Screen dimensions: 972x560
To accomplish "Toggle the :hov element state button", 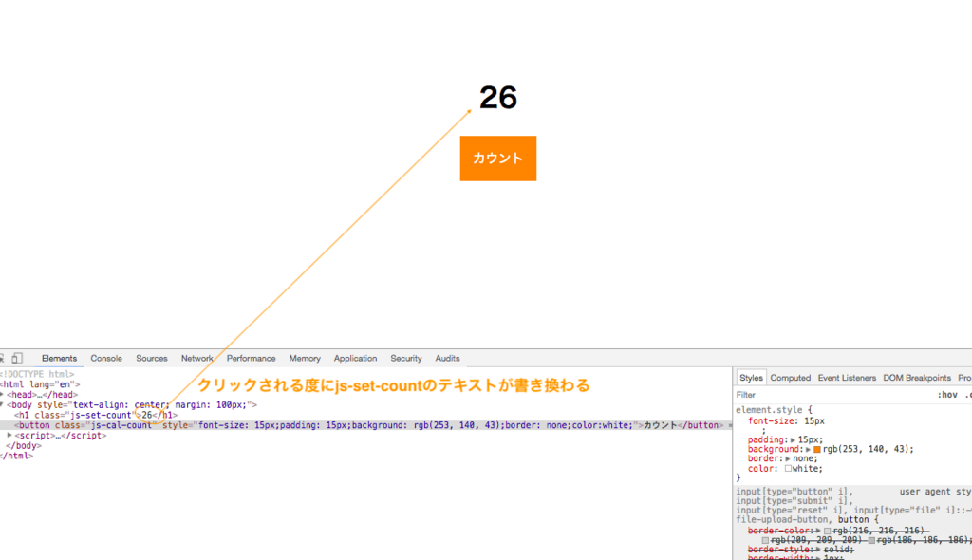I will [946, 395].
